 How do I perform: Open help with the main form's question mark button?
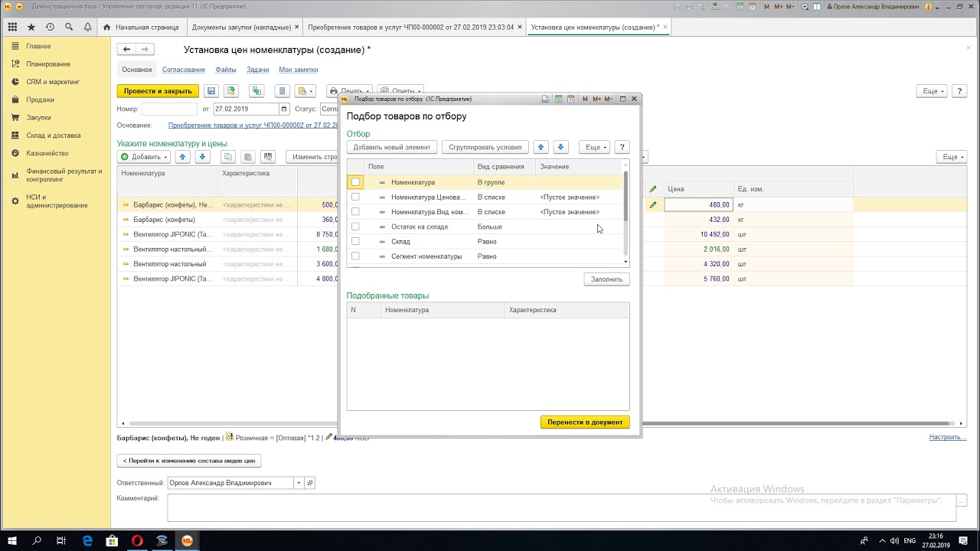click(x=960, y=91)
